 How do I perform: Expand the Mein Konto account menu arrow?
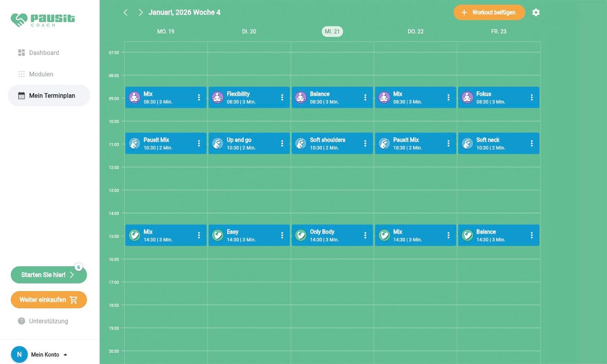[66, 355]
